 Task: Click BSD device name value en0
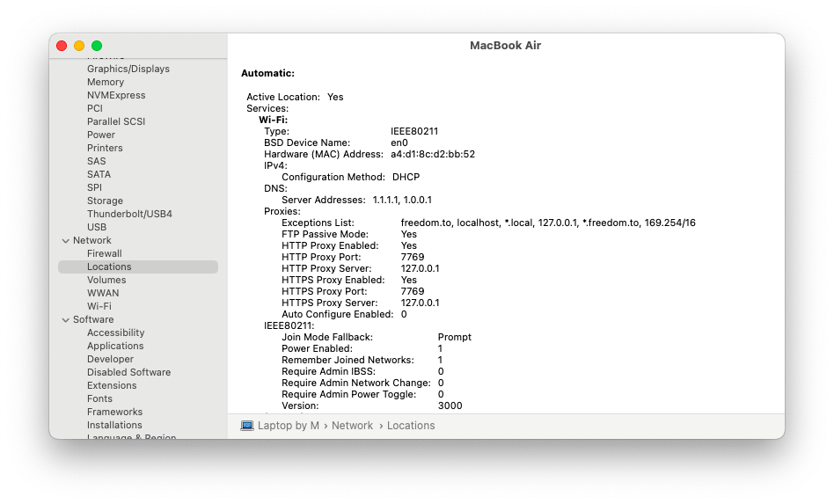click(x=399, y=143)
